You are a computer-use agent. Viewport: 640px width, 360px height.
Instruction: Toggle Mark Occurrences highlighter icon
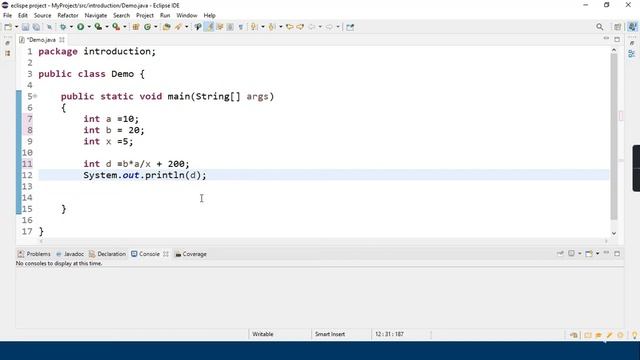pyautogui.click(x=209, y=27)
